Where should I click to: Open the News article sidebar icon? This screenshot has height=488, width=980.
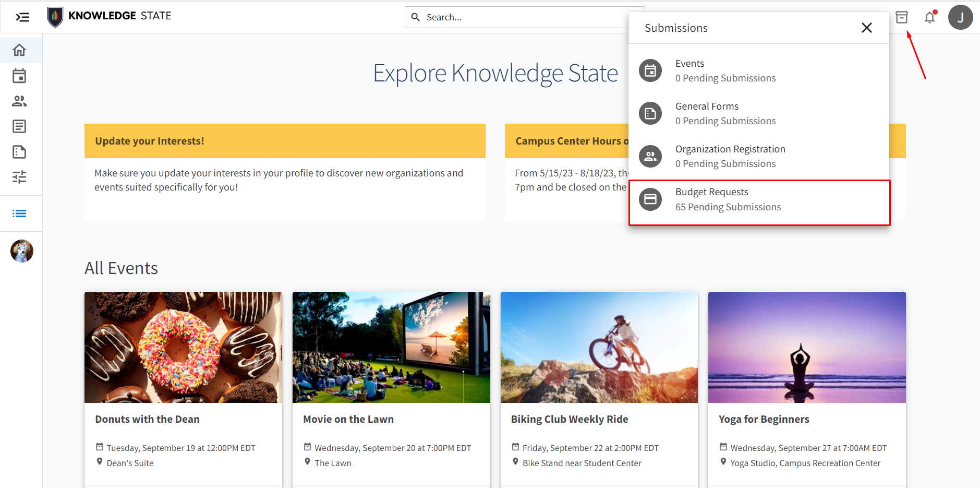pyautogui.click(x=19, y=126)
